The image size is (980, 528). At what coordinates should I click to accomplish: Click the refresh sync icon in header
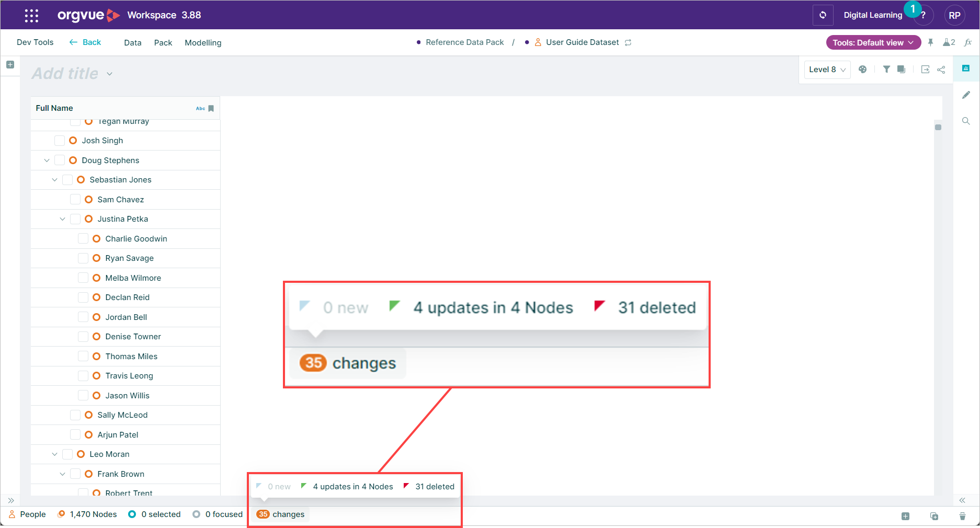click(823, 15)
